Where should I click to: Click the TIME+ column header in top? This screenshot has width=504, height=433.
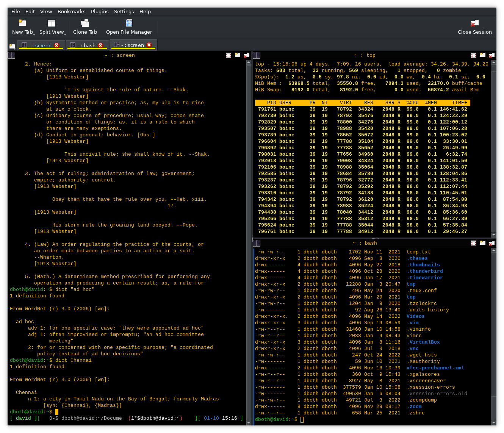[x=459, y=103]
